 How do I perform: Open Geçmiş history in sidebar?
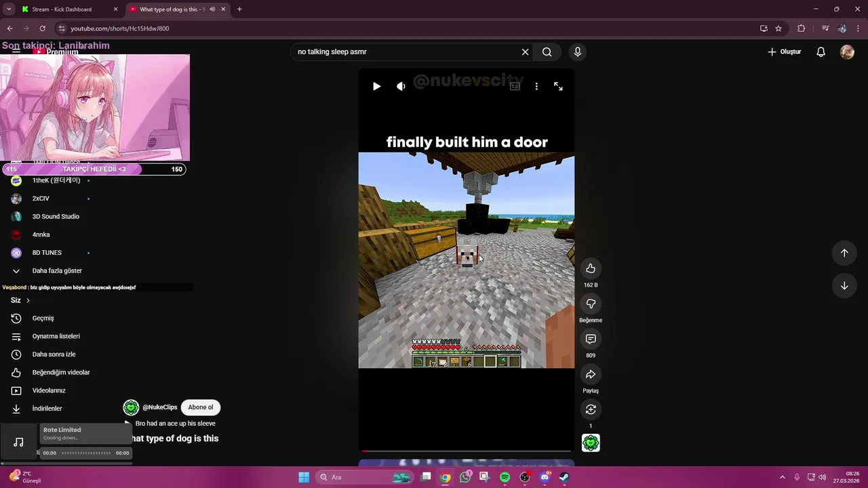[43, 318]
